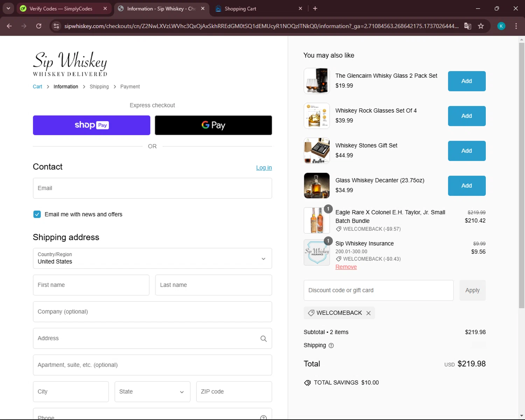Go back to previous page

[9, 26]
